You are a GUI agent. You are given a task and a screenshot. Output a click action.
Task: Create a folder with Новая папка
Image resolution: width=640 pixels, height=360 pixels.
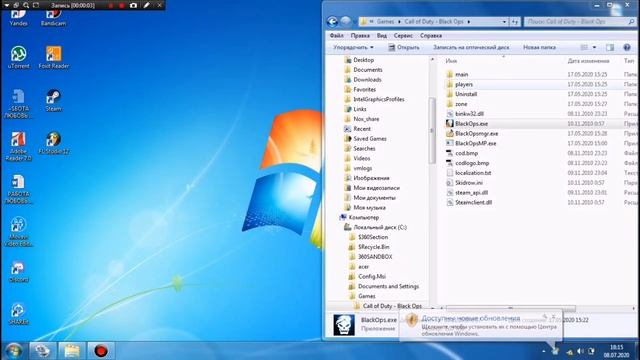[539, 47]
